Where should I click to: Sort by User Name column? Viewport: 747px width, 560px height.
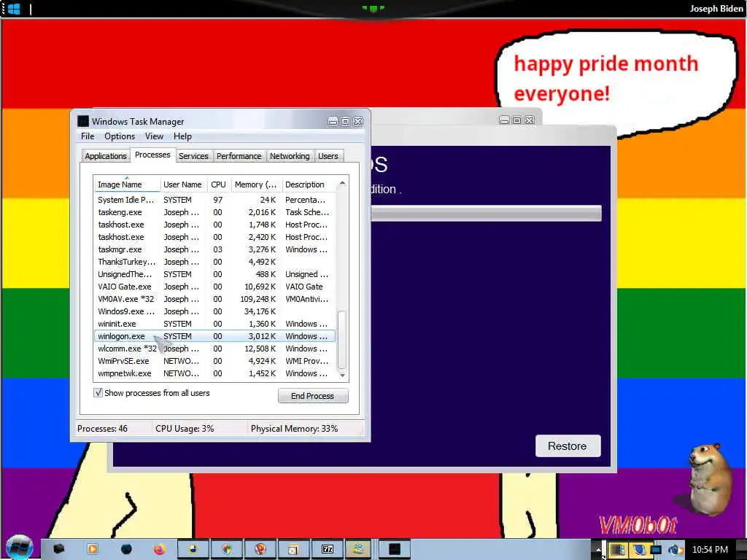click(x=183, y=184)
